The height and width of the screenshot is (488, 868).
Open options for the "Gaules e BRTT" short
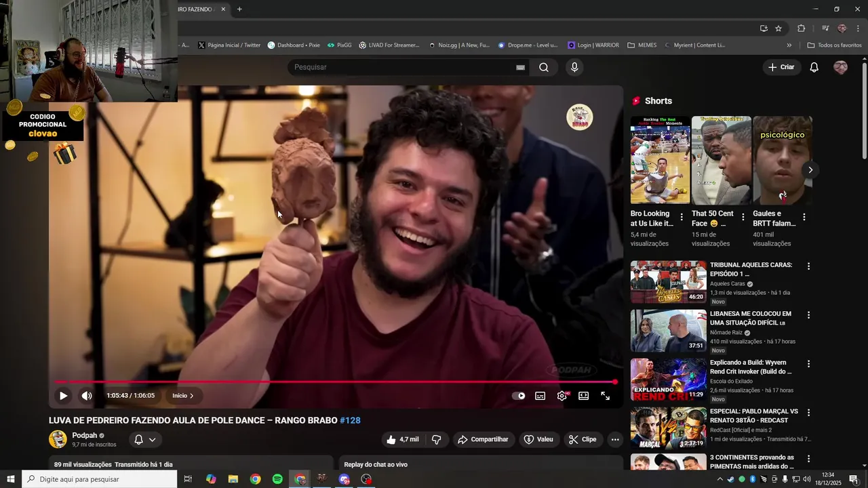coord(804,218)
